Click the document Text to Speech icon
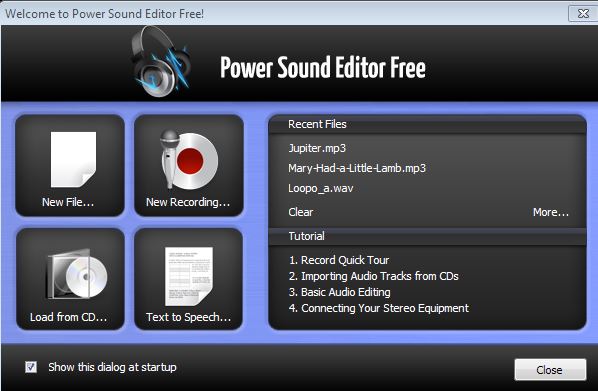The image size is (598, 391). [189, 276]
